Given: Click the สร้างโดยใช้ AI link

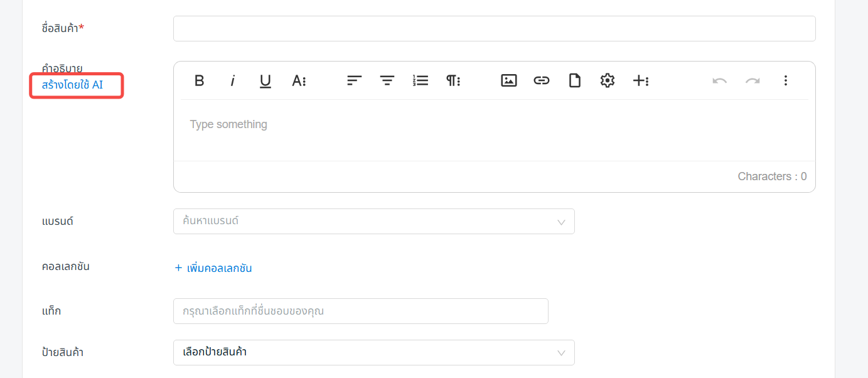Looking at the screenshot, I should (x=72, y=85).
